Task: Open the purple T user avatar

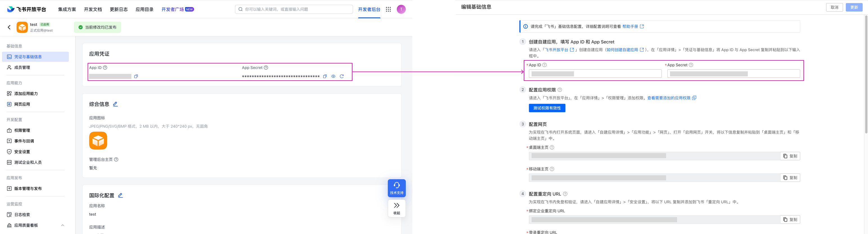Action: pyautogui.click(x=401, y=9)
